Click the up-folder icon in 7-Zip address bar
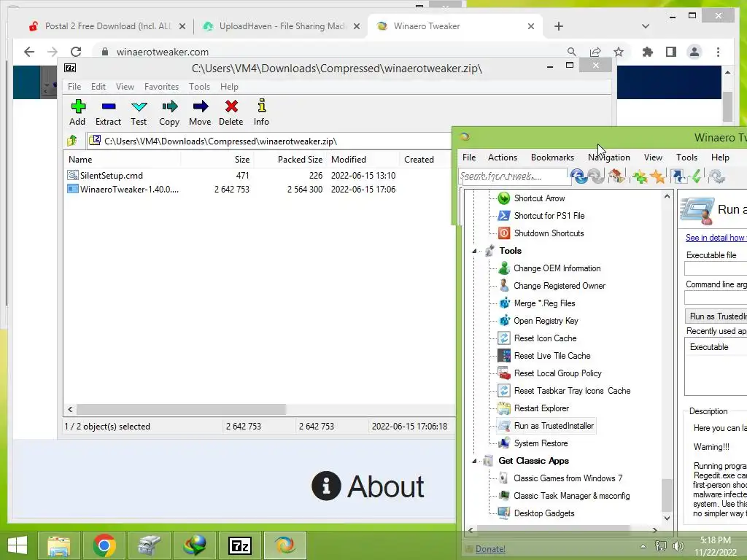747x560 pixels. pos(72,141)
